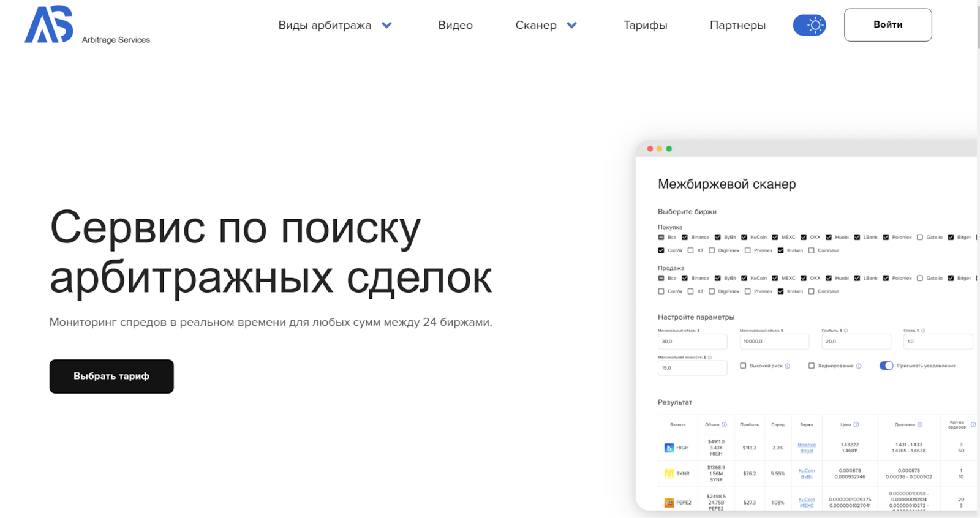Image resolution: width=980 pixels, height=518 pixels.
Task: Expand the Виды арбитража dropdown chevron
Action: tap(386, 26)
